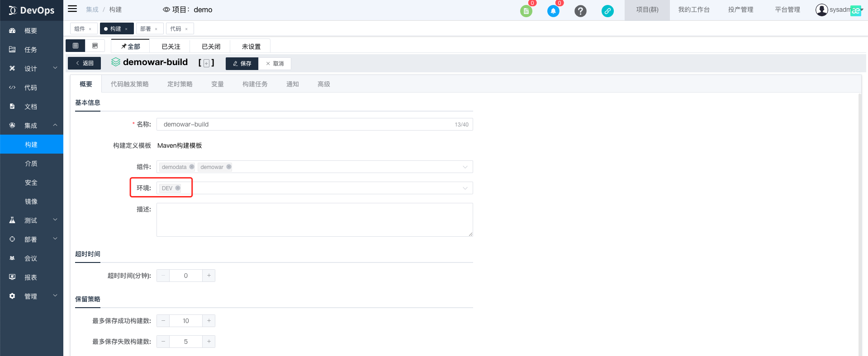Image resolution: width=868 pixels, height=356 pixels.
Task: Click the 描述 text area
Action: (314, 220)
